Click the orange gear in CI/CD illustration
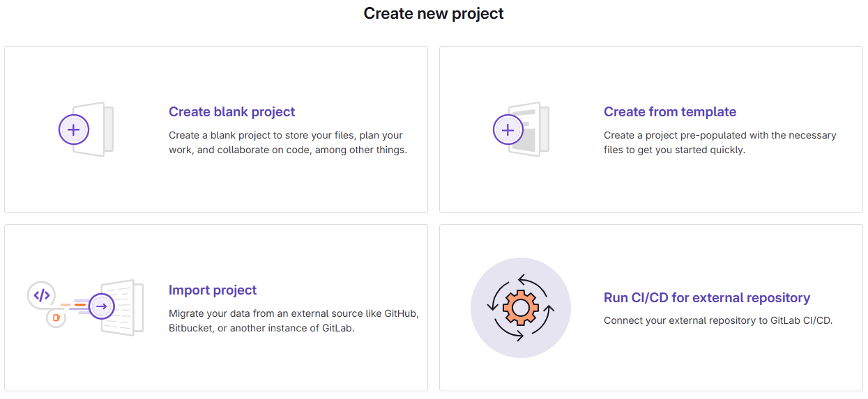This screenshot has width=868, height=399. tap(520, 307)
